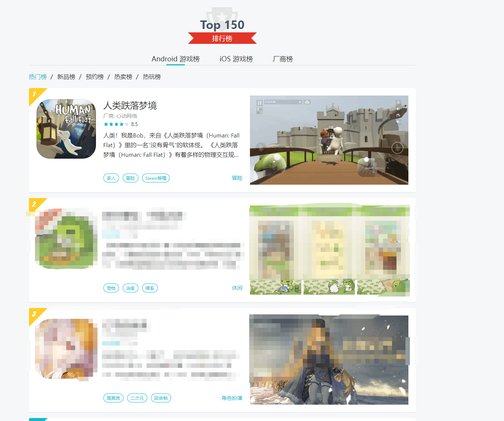
Task: Click the 宠物 tag
Action: [x=111, y=288]
